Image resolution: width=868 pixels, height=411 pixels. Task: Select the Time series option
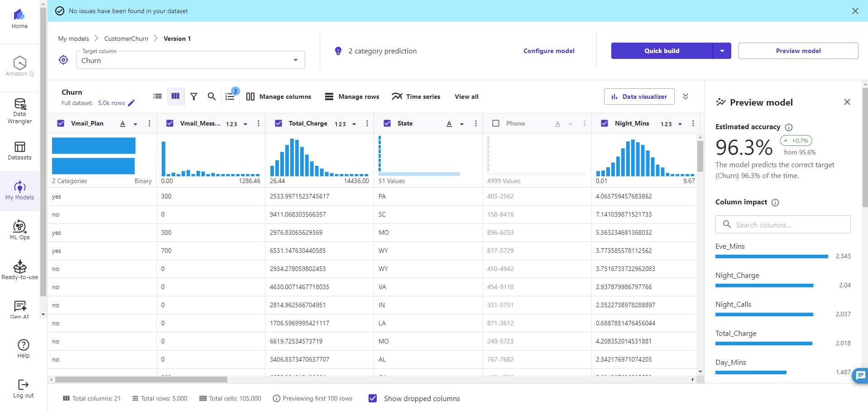(x=416, y=97)
